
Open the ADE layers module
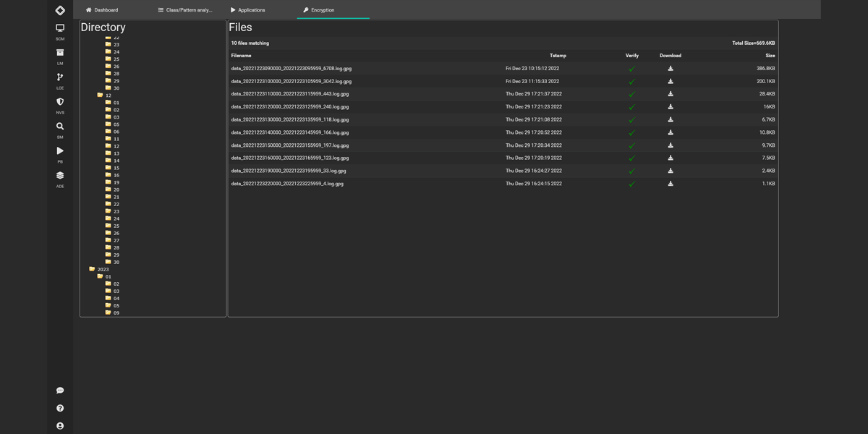59,175
